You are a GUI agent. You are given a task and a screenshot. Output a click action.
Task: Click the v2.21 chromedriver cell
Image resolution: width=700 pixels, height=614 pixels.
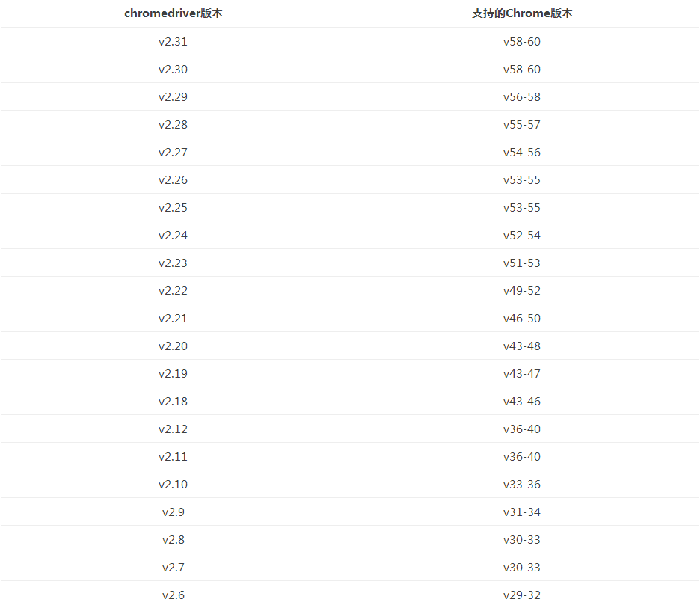[173, 319]
